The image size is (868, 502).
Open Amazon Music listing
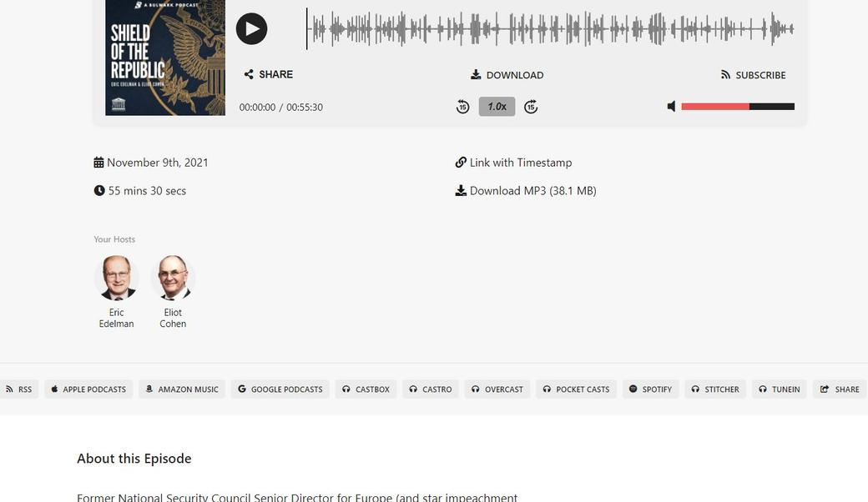tap(182, 389)
